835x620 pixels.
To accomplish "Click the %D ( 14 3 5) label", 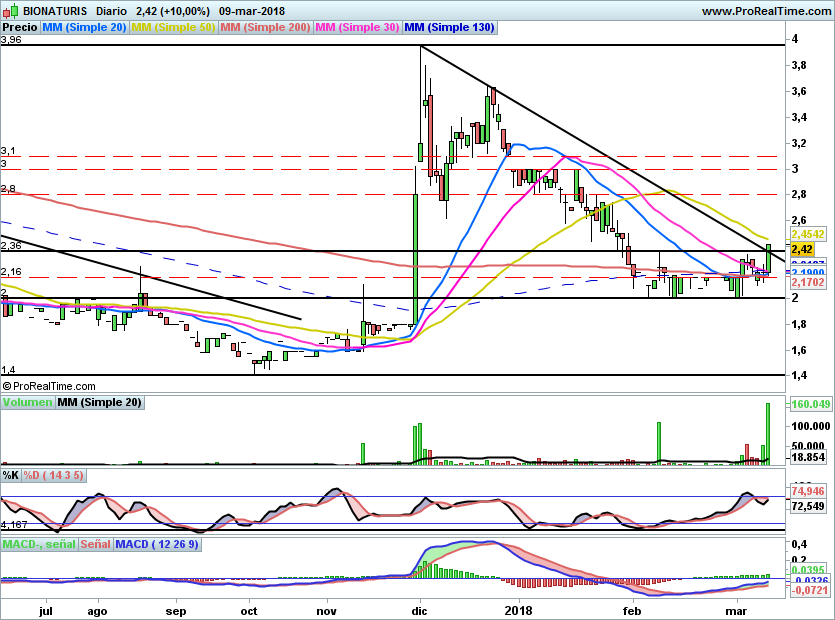I will [53, 475].
